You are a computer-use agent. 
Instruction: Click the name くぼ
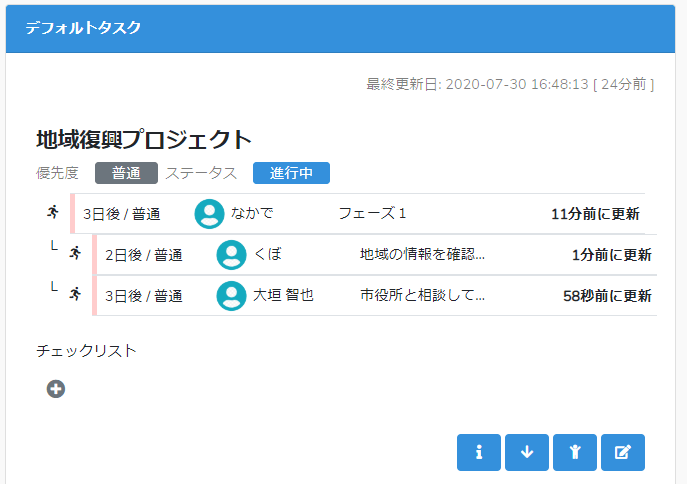point(267,254)
